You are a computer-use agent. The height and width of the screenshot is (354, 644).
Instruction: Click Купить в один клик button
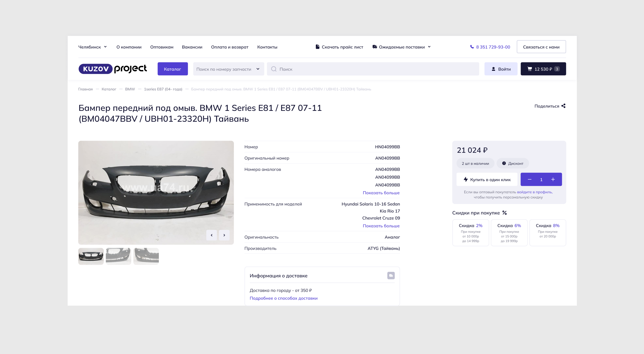pos(487,179)
